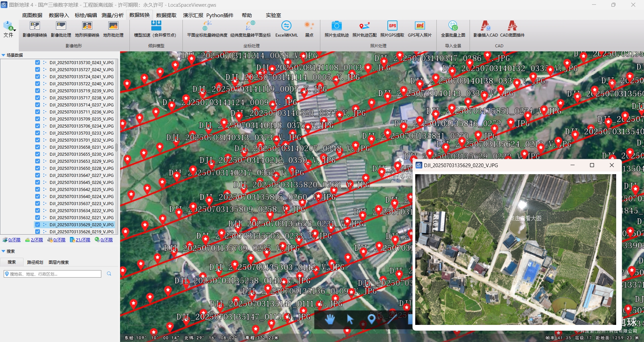This screenshot has width=644, height=342.
Task: Click the place name search input field
Action: [x=52, y=274]
